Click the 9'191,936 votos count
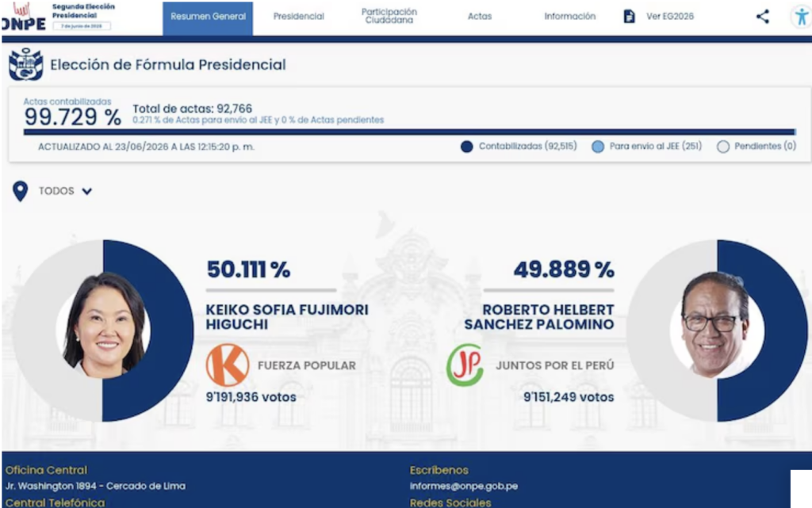This screenshot has width=812, height=508. 251,397
